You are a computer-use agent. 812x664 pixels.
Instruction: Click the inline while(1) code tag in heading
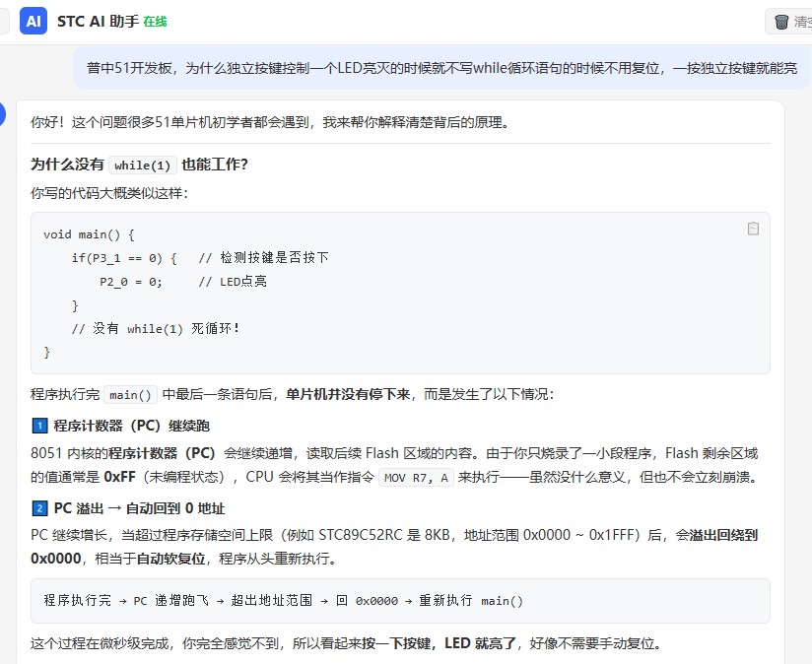pyautogui.click(x=143, y=166)
